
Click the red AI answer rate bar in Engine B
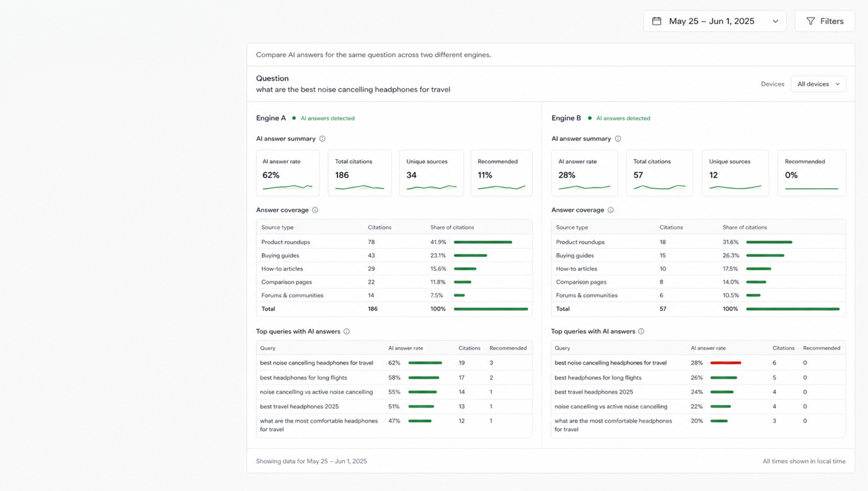click(x=725, y=363)
